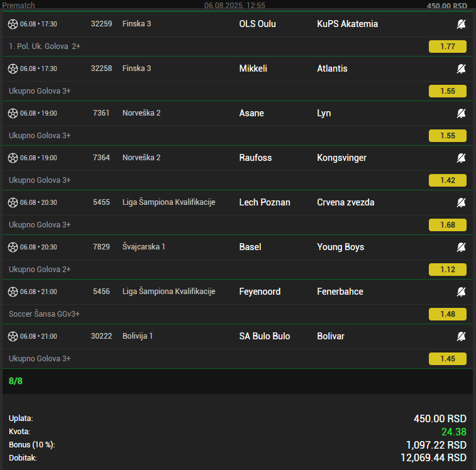
Task: Click 'Soccer Šansa GGv3+' bet type
Action: (44, 314)
